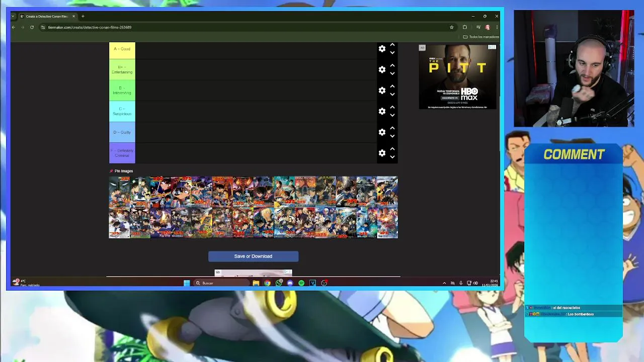Move B+ Entertaining tier down
This screenshot has width=644, height=362.
tap(392, 73)
